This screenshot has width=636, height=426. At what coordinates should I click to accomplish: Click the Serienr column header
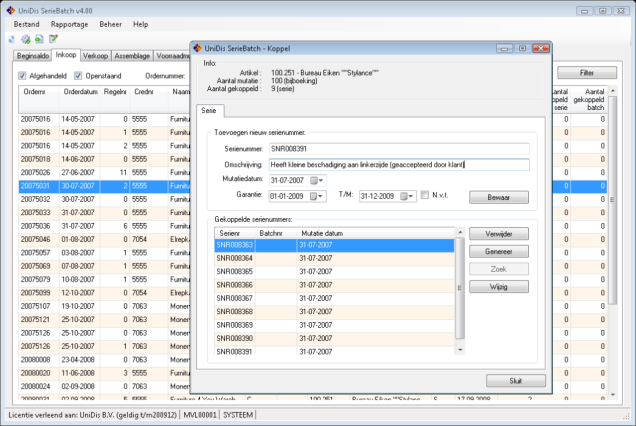click(235, 233)
